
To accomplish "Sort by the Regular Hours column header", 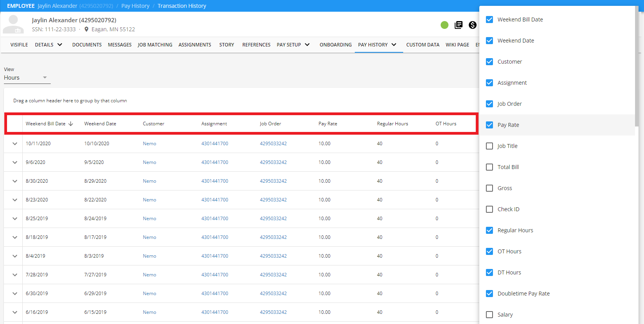I will [393, 124].
